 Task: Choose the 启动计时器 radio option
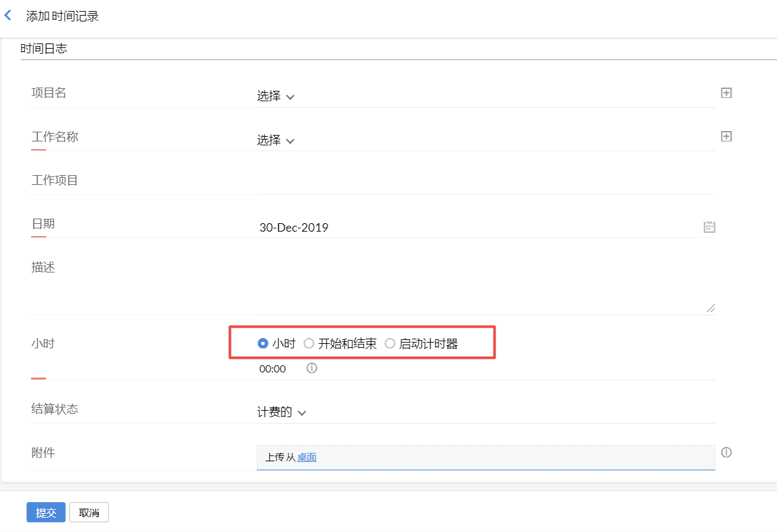tap(390, 344)
